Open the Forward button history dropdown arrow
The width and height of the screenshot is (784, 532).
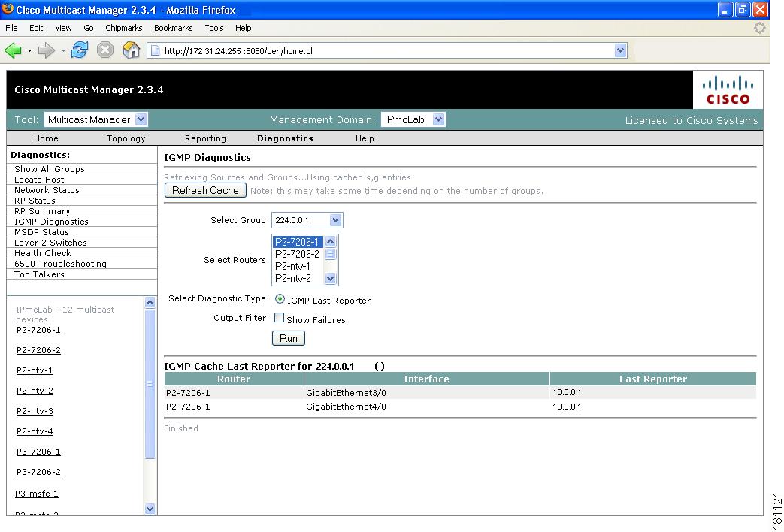(63, 50)
